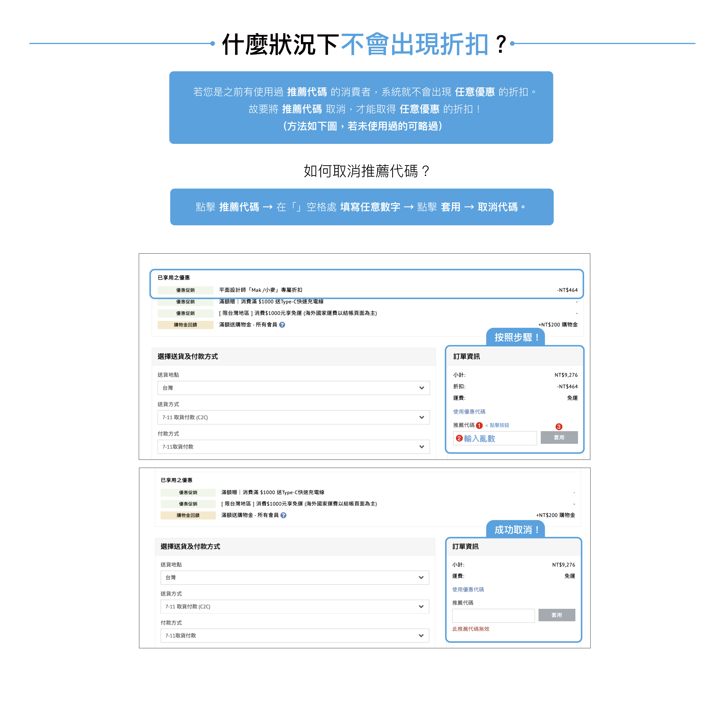Viewport: 728px width, 701px height.
Task: Click help icon beside 滿額送購物金 in bottom panel
Action: pos(283,515)
